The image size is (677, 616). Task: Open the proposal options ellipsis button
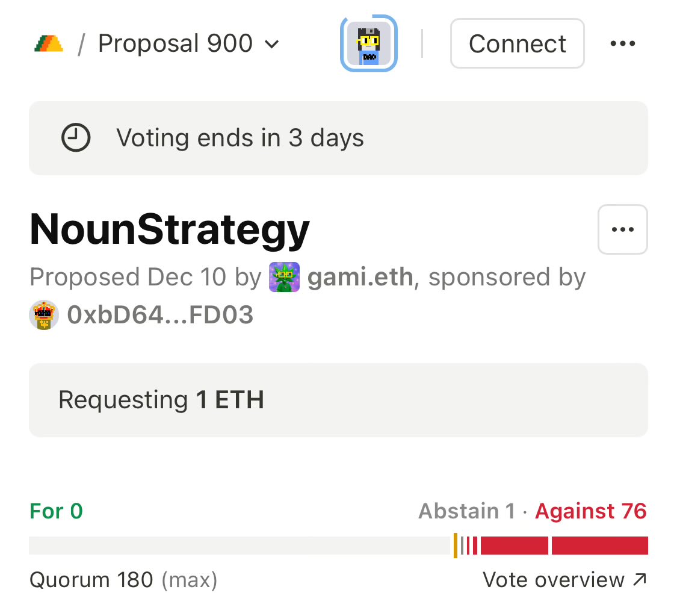(622, 229)
